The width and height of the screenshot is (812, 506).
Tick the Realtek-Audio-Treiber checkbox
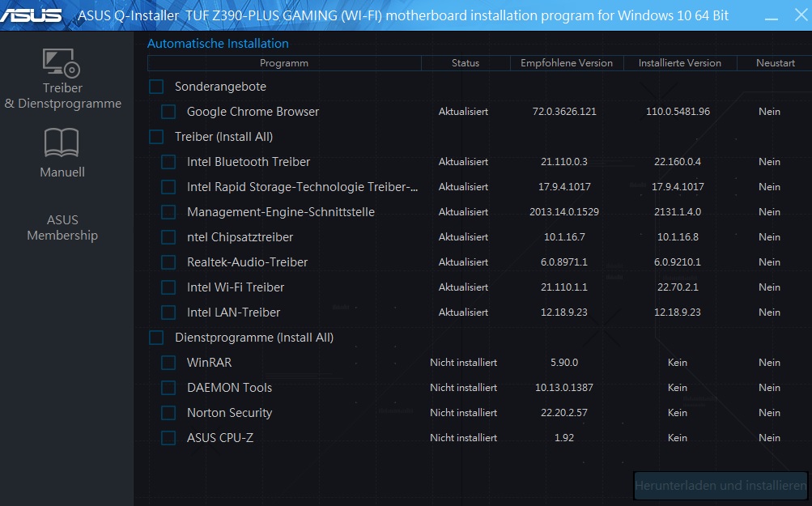click(x=168, y=262)
